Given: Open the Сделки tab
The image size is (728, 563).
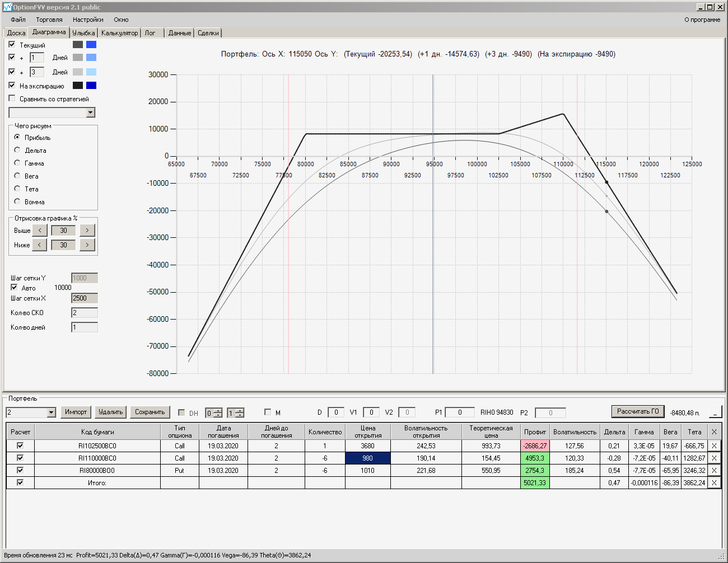Looking at the screenshot, I should click(x=208, y=33).
